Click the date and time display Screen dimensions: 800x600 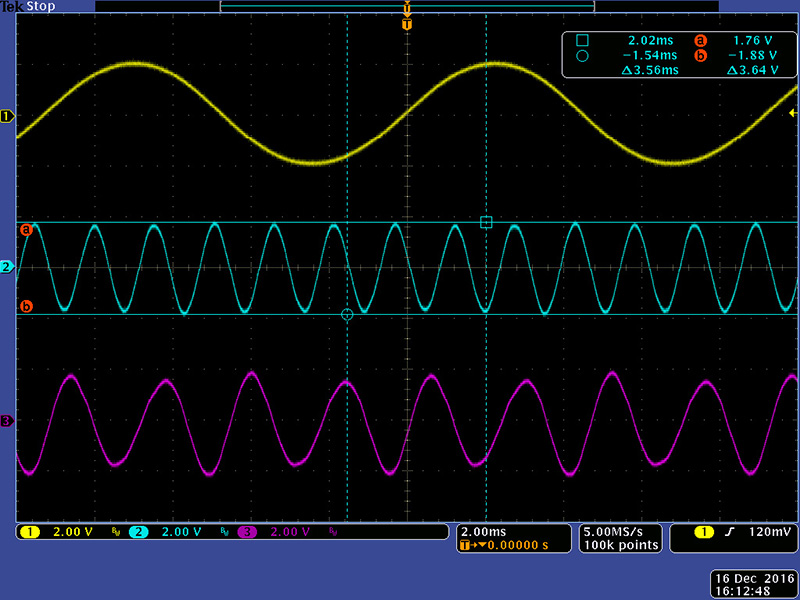pyautogui.click(x=753, y=584)
